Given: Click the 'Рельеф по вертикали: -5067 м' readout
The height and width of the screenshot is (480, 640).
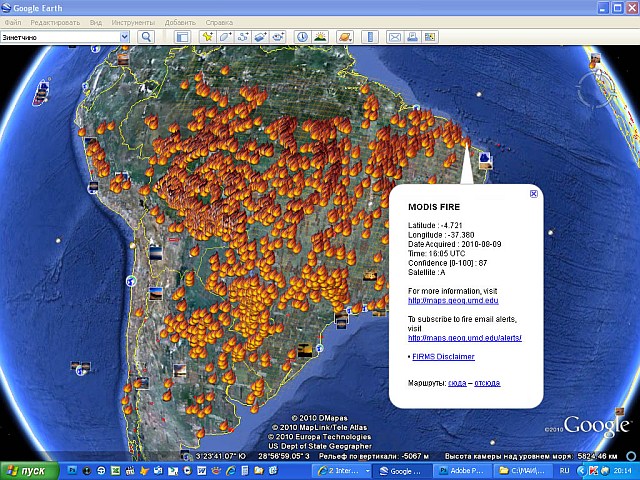Looking at the screenshot, I should click(373, 456).
